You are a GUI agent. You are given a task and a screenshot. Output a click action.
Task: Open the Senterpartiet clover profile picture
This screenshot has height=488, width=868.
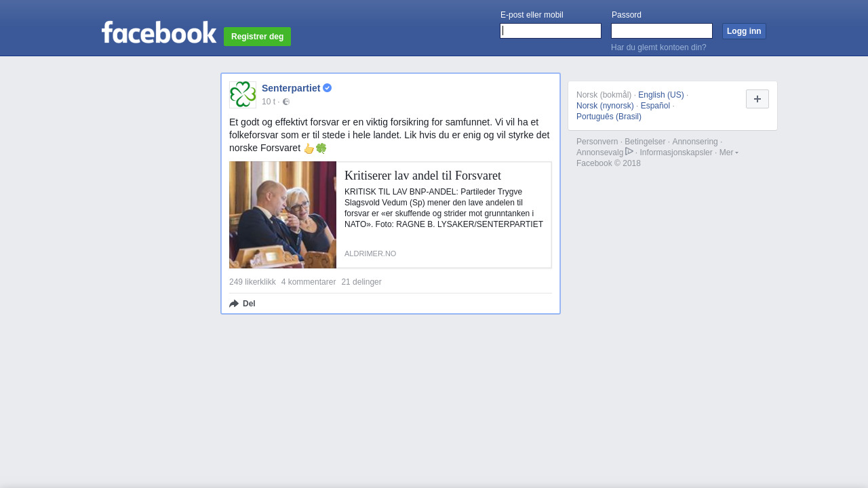tap(243, 95)
